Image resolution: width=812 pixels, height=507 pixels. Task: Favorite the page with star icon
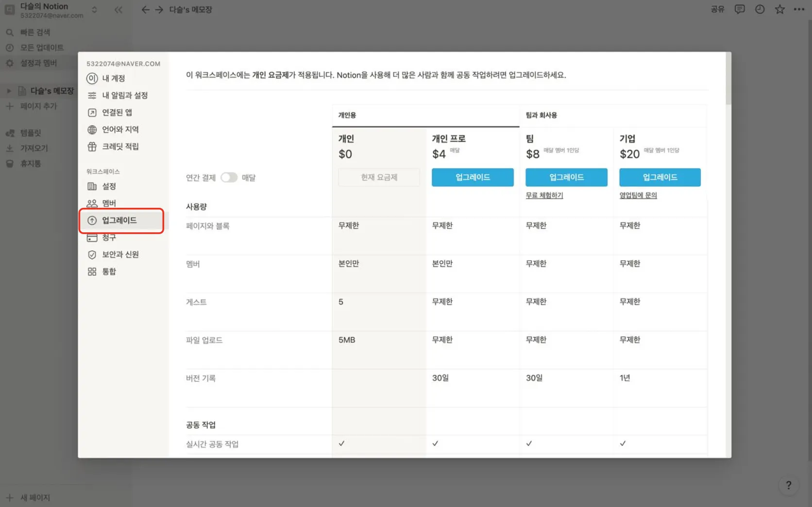[780, 9]
